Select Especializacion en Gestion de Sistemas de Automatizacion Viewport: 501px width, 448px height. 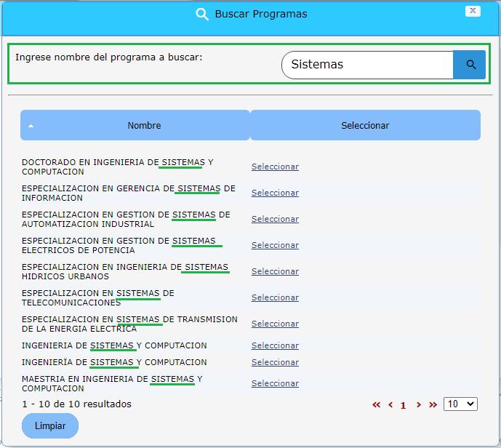pos(275,219)
